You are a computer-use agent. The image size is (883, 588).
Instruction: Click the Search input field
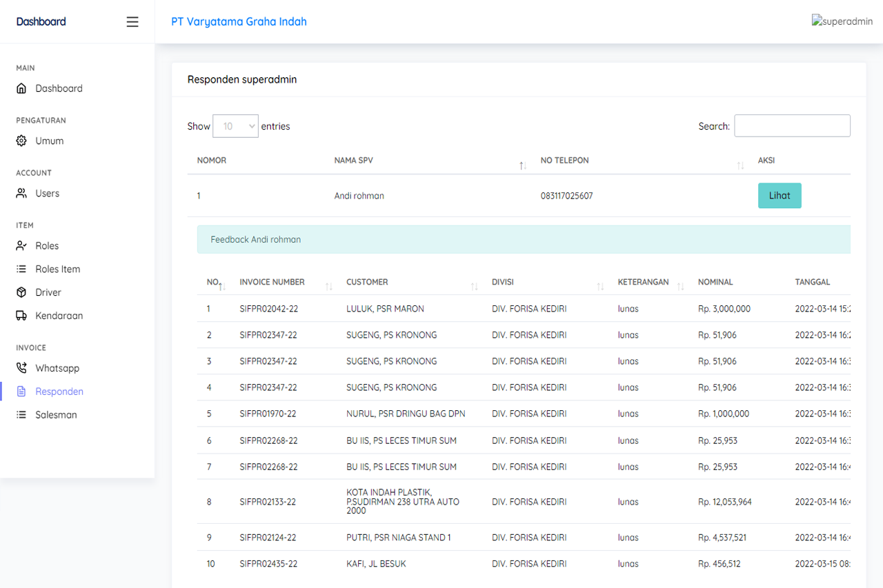pos(792,126)
